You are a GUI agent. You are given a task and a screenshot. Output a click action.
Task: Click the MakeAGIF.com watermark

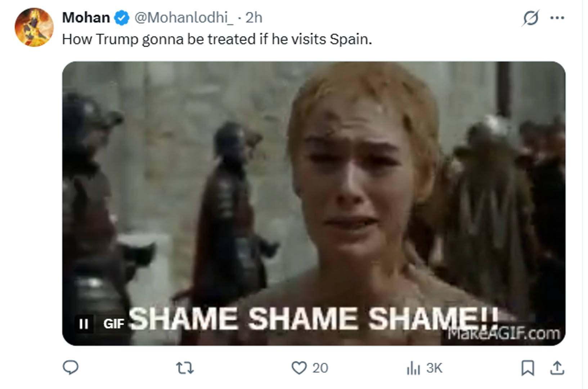click(504, 333)
